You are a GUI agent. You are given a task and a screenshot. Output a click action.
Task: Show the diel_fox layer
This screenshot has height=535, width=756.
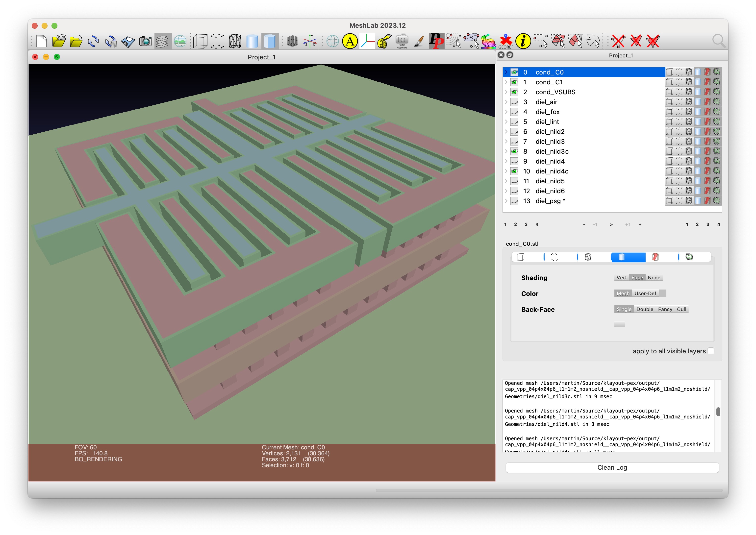coord(514,112)
